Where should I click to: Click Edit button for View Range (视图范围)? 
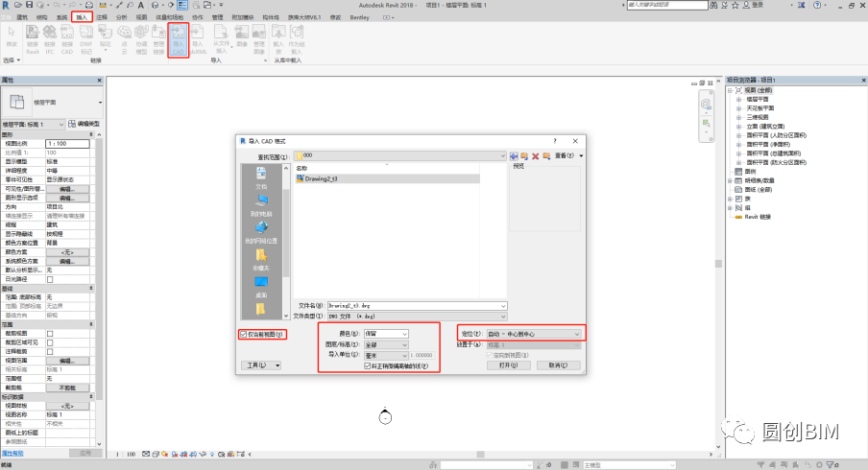click(67, 361)
